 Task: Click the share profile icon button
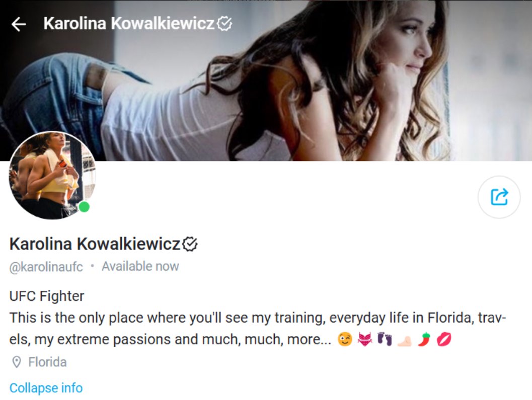tap(499, 197)
